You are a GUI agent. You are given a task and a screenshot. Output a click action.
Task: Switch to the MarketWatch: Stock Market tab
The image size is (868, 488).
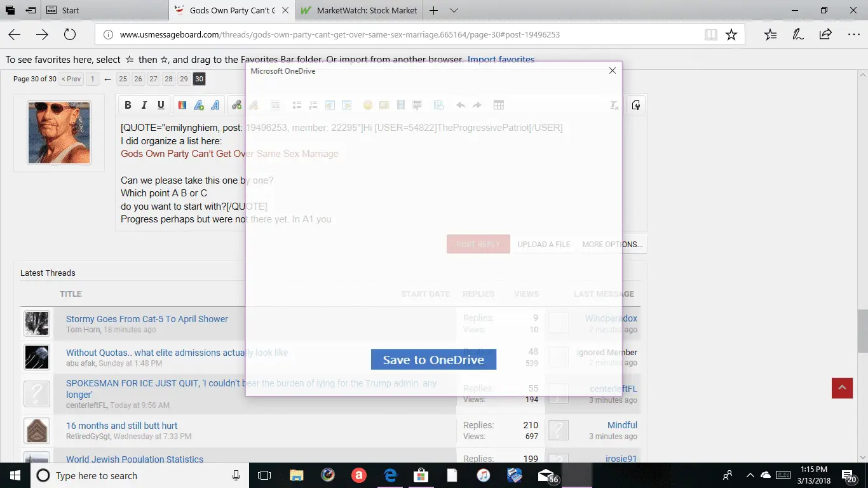[359, 10]
